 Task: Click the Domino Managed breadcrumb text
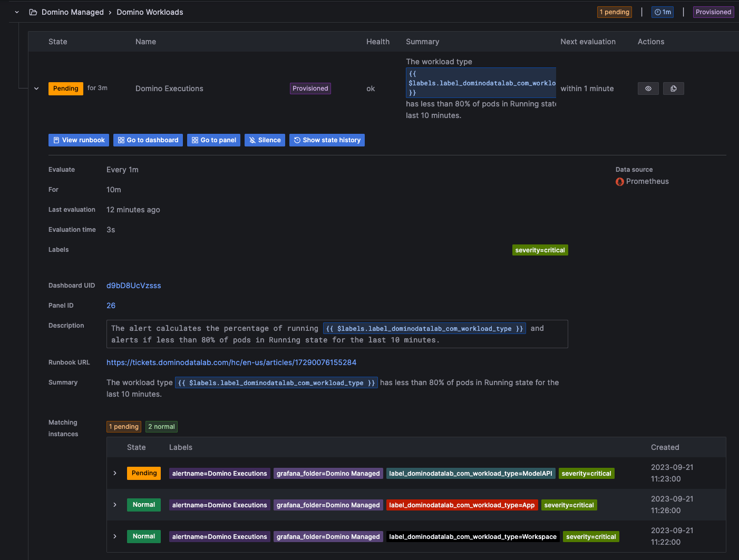click(73, 12)
